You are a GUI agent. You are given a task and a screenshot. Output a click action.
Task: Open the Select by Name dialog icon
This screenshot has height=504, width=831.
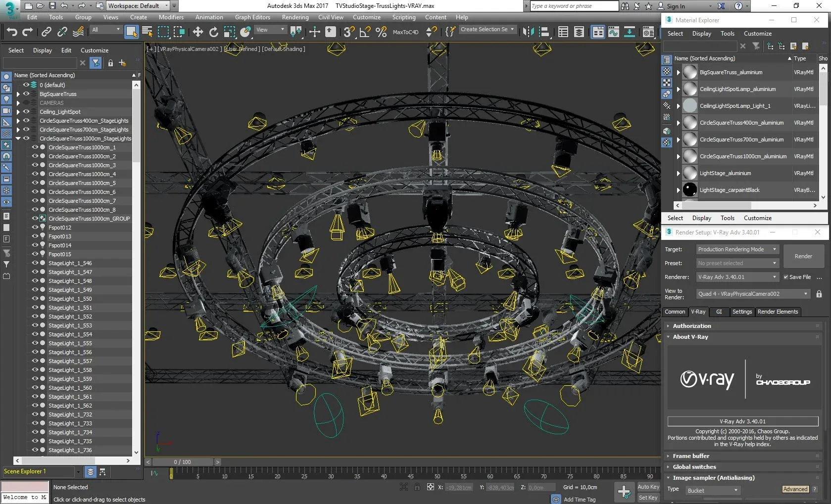[147, 32]
